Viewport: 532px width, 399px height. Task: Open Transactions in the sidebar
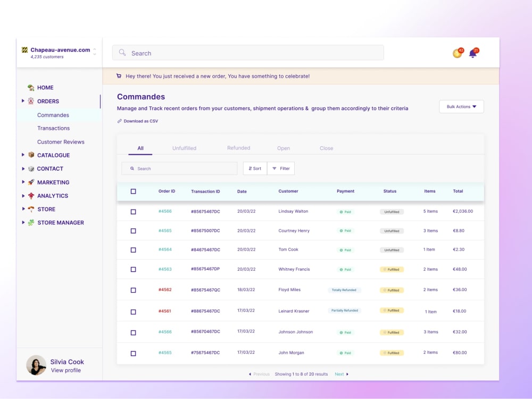(54, 128)
